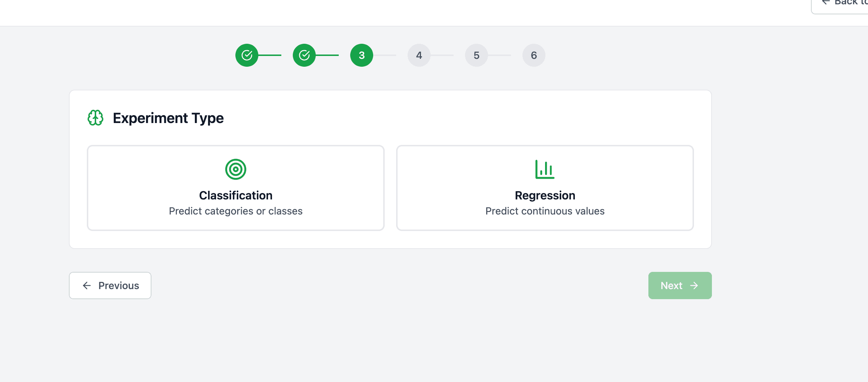Go to the second completed step checkmark
868x382 pixels.
tap(304, 55)
